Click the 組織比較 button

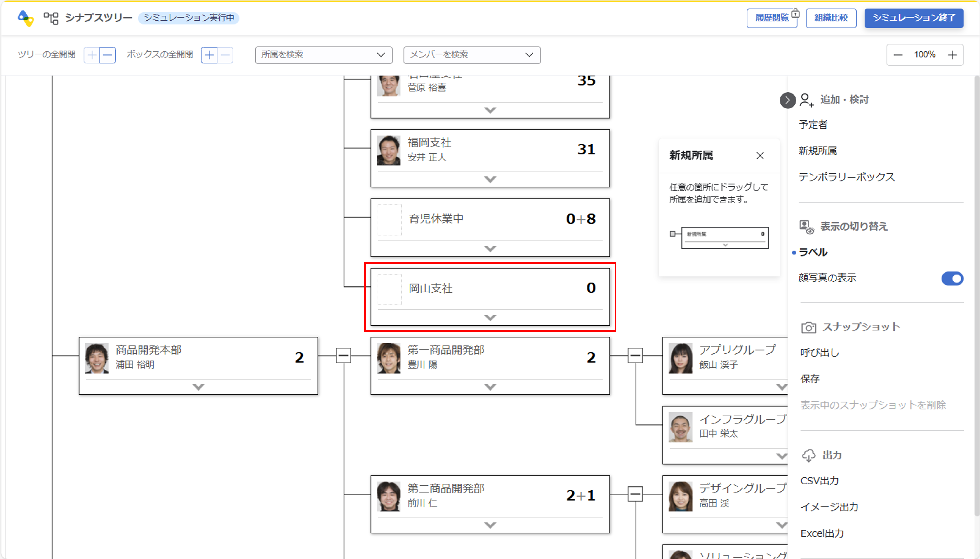coord(831,18)
